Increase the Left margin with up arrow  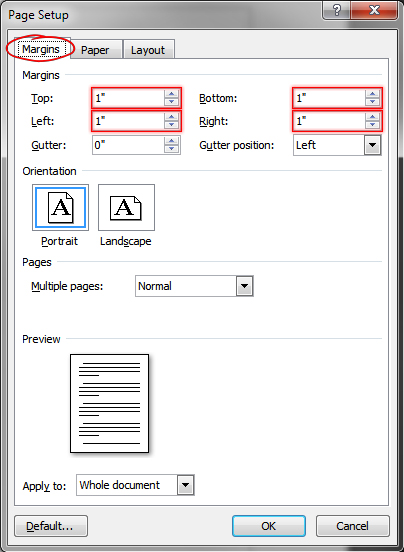[x=171, y=117]
